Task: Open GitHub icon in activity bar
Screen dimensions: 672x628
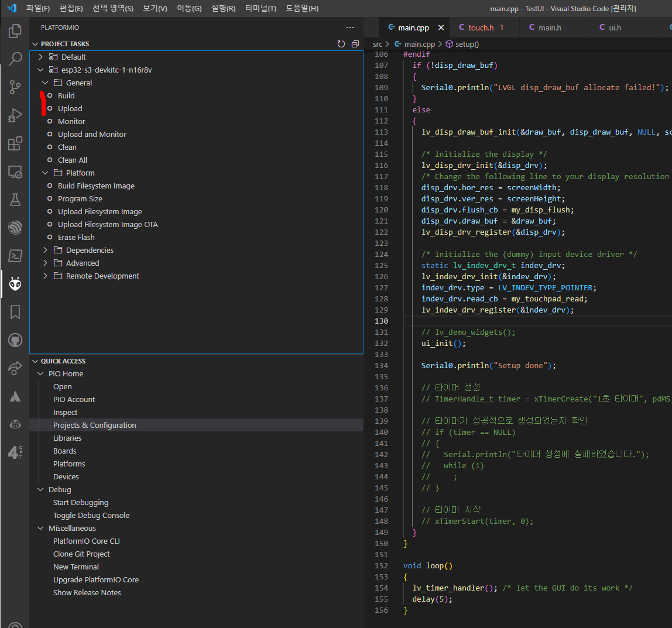Action: 15,340
